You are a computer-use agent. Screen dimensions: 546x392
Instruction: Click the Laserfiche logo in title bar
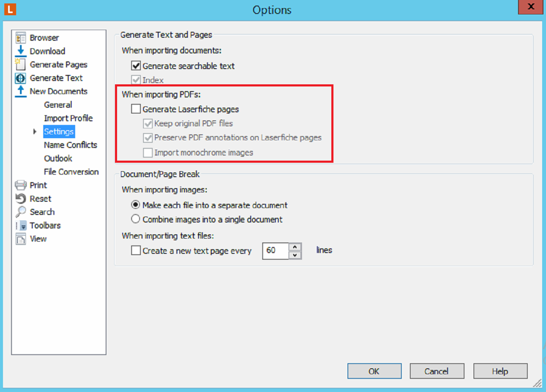click(9, 9)
